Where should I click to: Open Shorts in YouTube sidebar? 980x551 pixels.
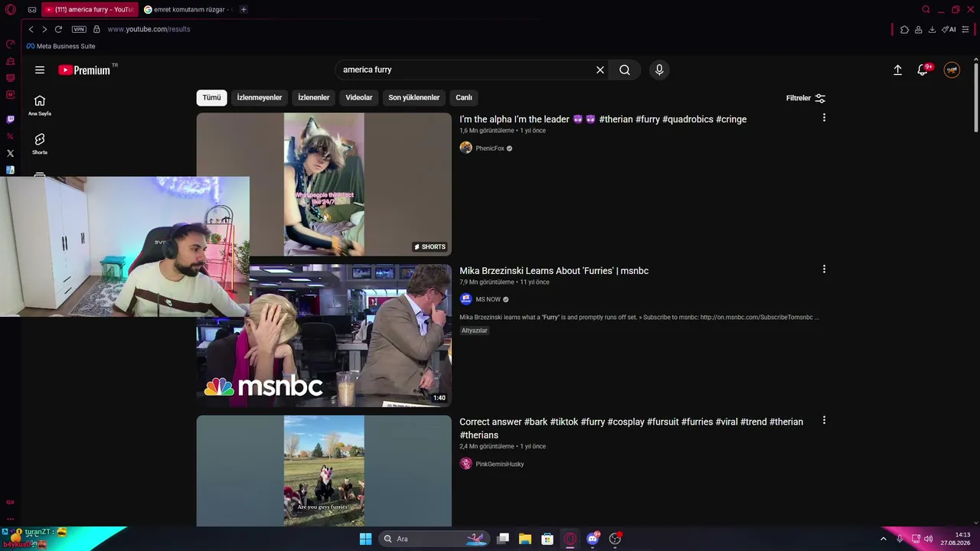40,143
